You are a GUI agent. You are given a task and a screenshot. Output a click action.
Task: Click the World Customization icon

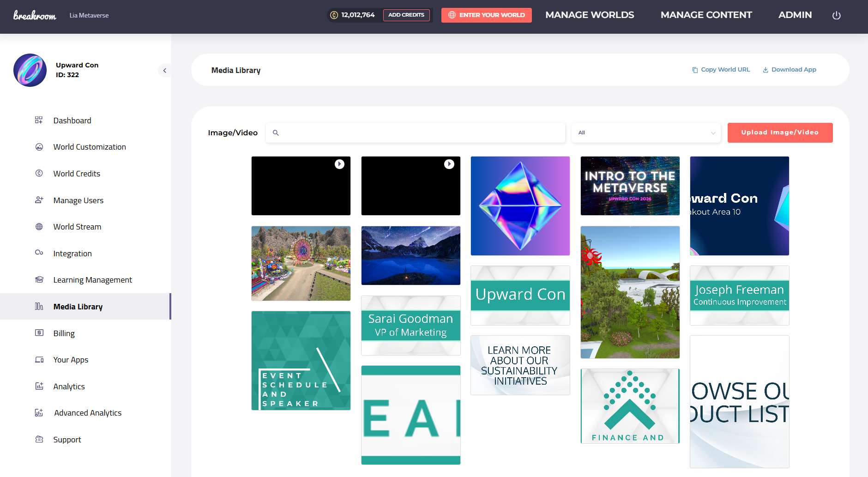[x=39, y=147]
